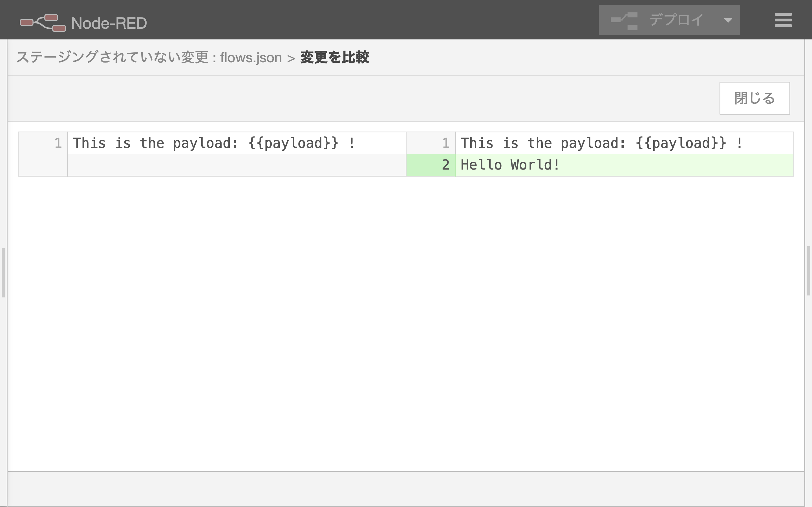Click the added Hello World! line
The width and height of the screenshot is (812, 507).
pos(510,165)
